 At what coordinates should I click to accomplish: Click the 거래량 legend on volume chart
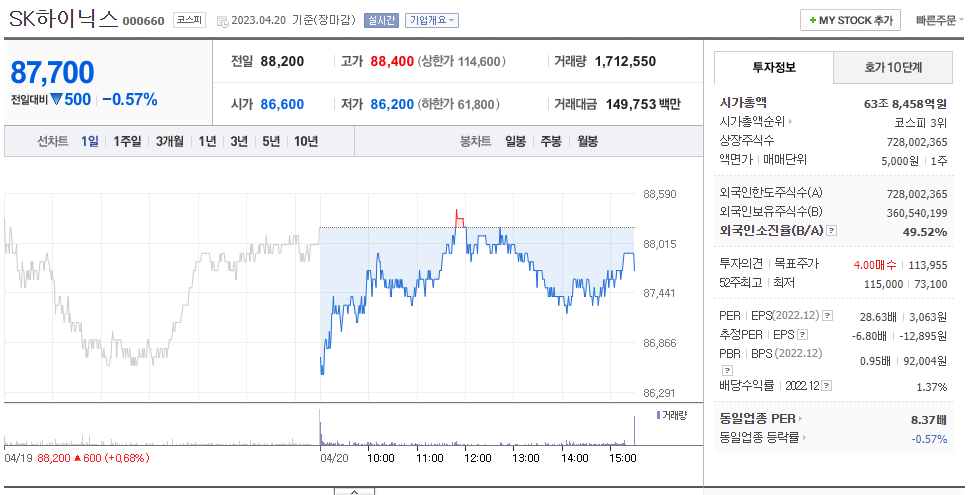tap(671, 415)
